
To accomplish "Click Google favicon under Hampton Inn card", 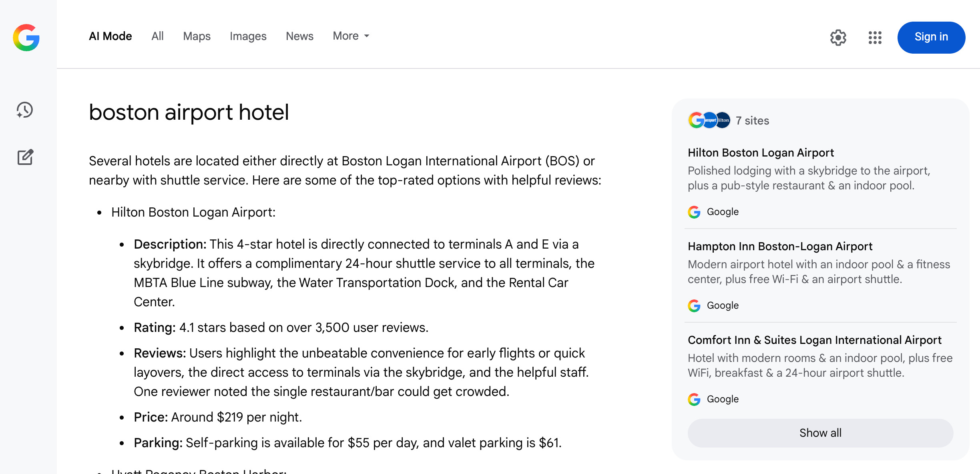I will (694, 305).
